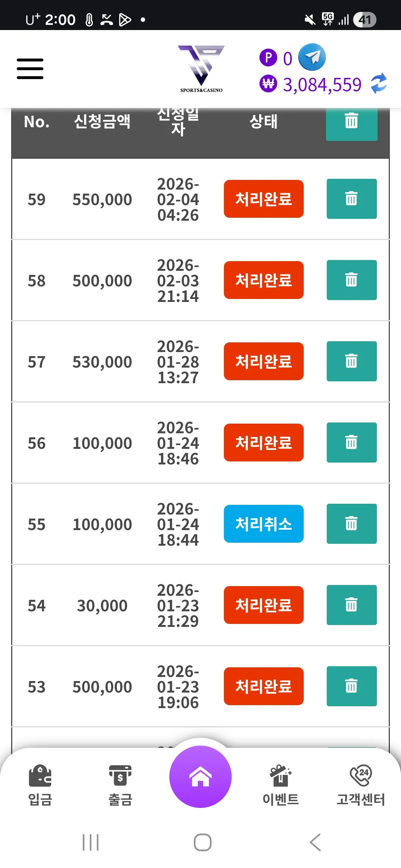This screenshot has width=401, height=868.
Task: Remove cancelled request No. 55
Action: 351,524
